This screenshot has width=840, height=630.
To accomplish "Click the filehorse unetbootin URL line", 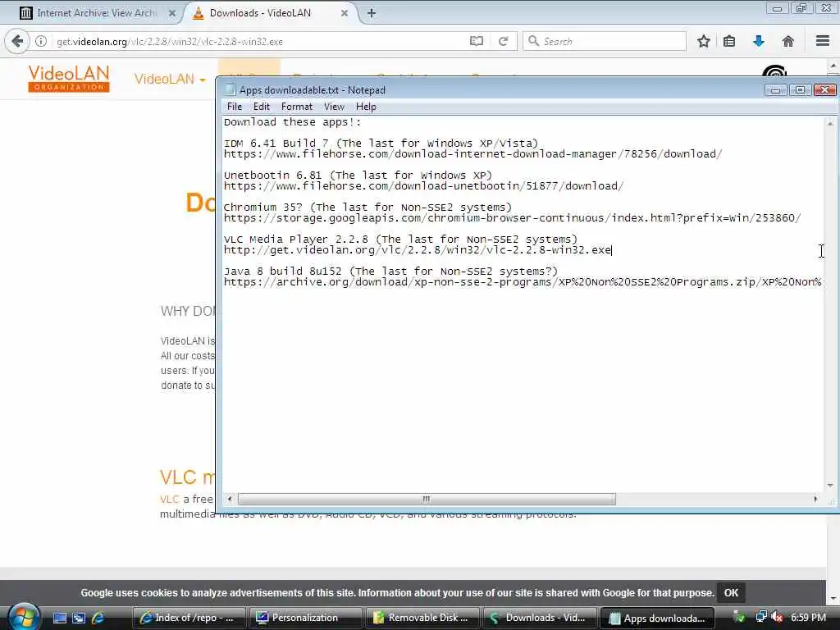I will tap(424, 186).
